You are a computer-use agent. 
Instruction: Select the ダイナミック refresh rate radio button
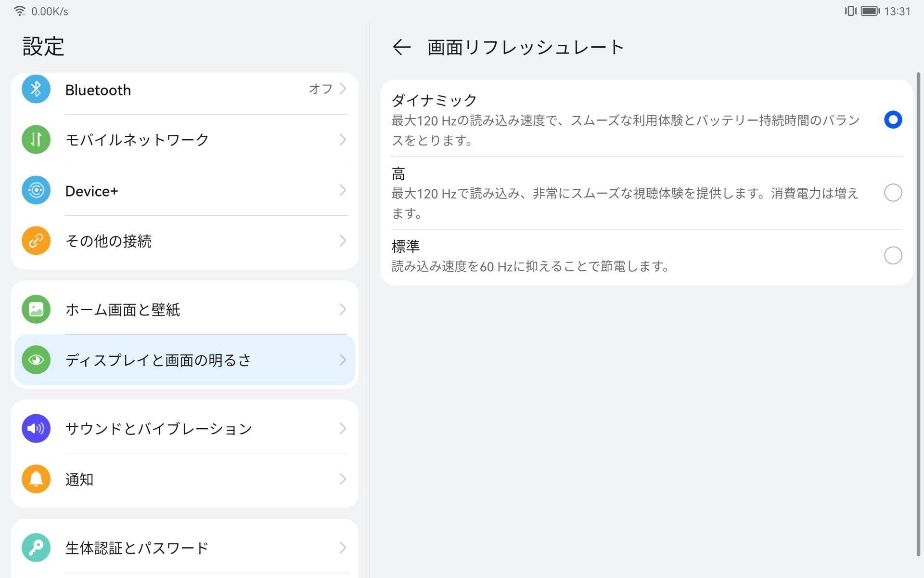[x=893, y=119]
